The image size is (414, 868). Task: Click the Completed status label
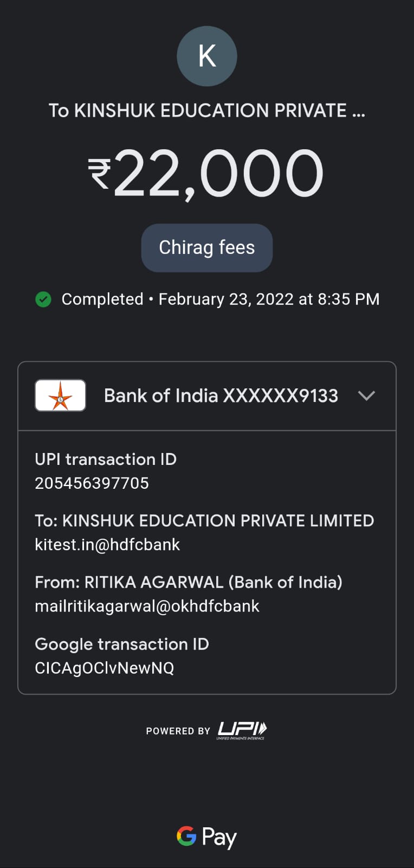[102, 299]
